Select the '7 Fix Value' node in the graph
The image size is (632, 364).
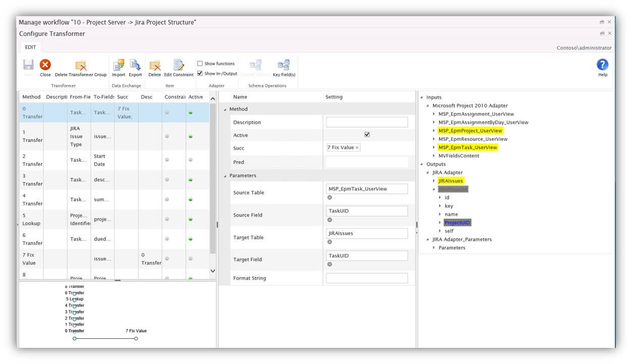(136, 339)
